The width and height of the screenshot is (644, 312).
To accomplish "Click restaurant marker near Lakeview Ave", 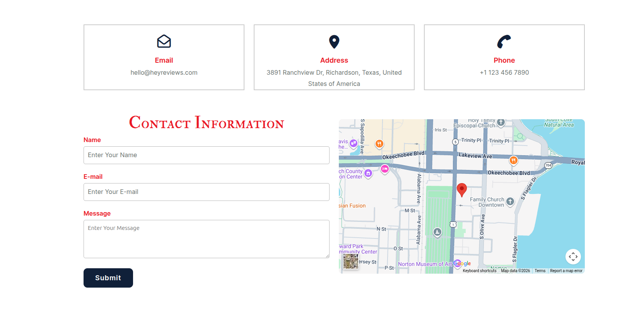I will 513,160.
